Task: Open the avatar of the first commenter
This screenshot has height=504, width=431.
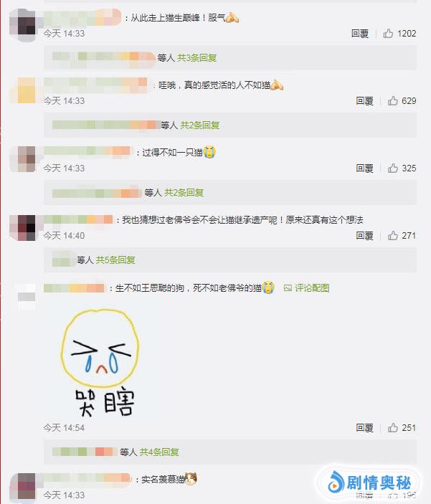Action: (22, 25)
